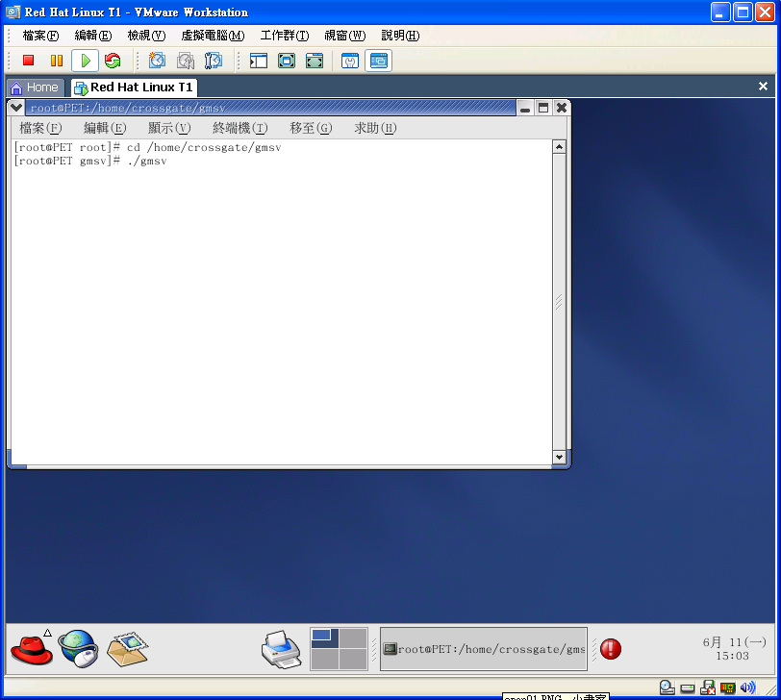Click the orange Suspend pause button

click(57, 61)
